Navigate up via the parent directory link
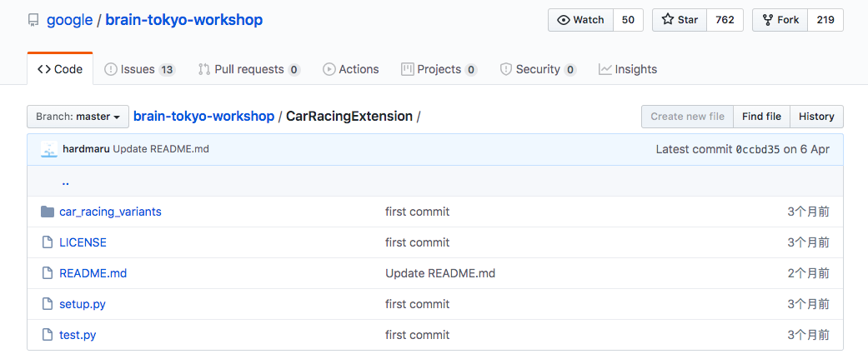The width and height of the screenshot is (868, 354). pyautogui.click(x=65, y=181)
